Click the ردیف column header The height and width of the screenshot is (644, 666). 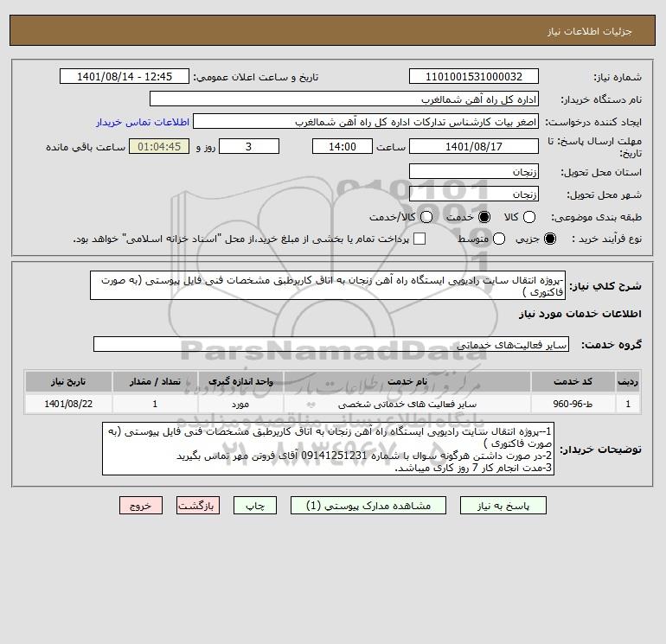click(x=628, y=381)
